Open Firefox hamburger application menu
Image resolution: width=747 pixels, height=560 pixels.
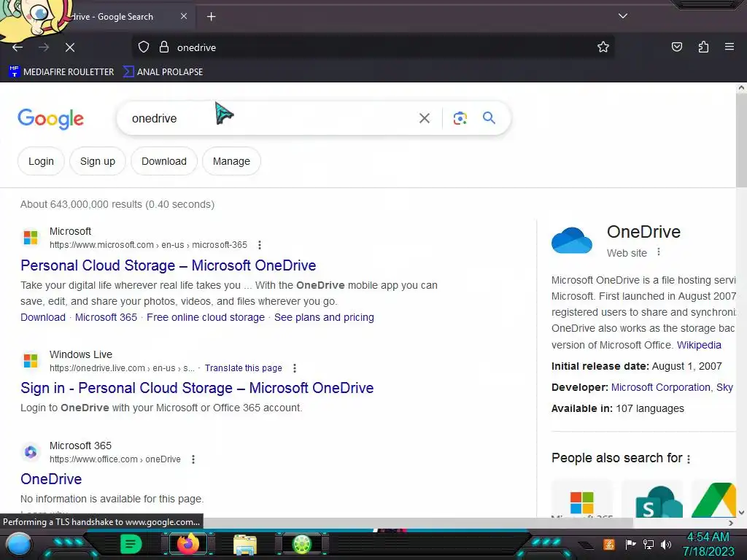click(x=729, y=47)
